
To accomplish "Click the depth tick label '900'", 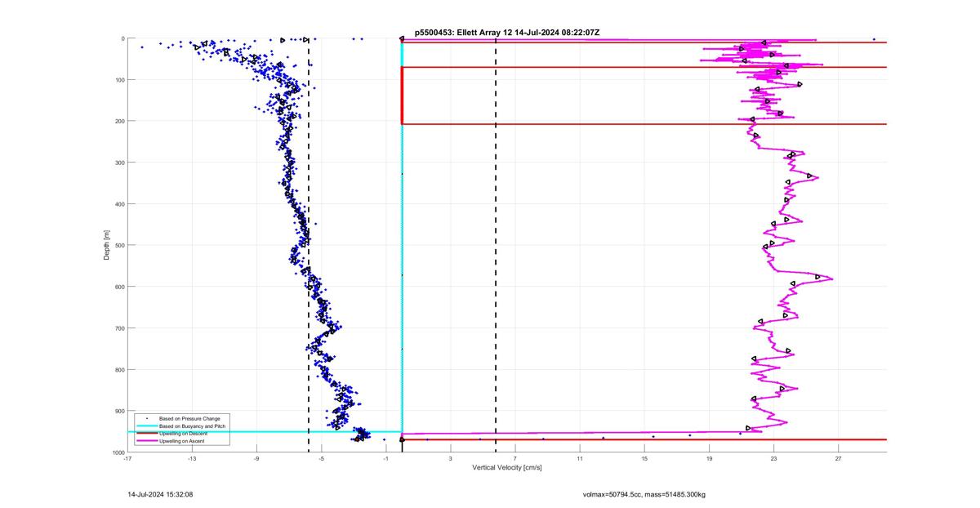I will (119, 411).
